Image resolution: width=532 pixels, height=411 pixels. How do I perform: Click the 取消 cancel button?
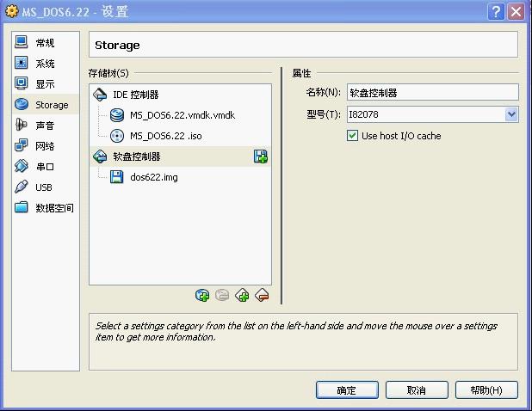click(417, 390)
